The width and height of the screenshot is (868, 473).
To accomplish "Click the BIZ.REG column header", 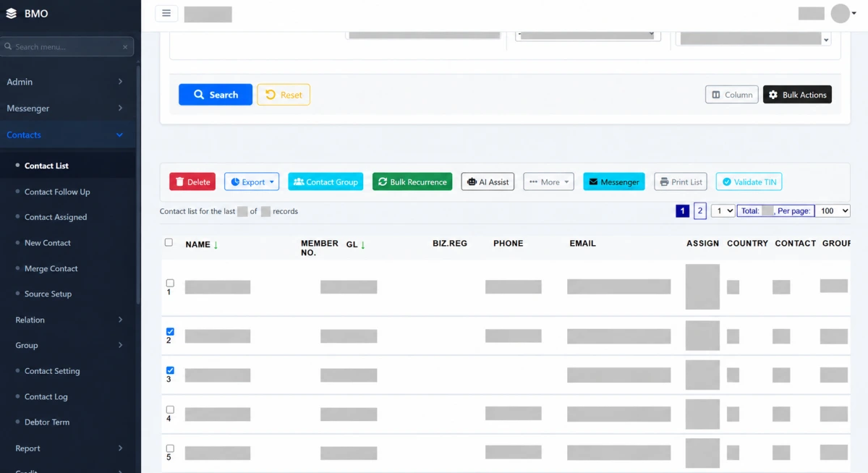I will pos(450,244).
